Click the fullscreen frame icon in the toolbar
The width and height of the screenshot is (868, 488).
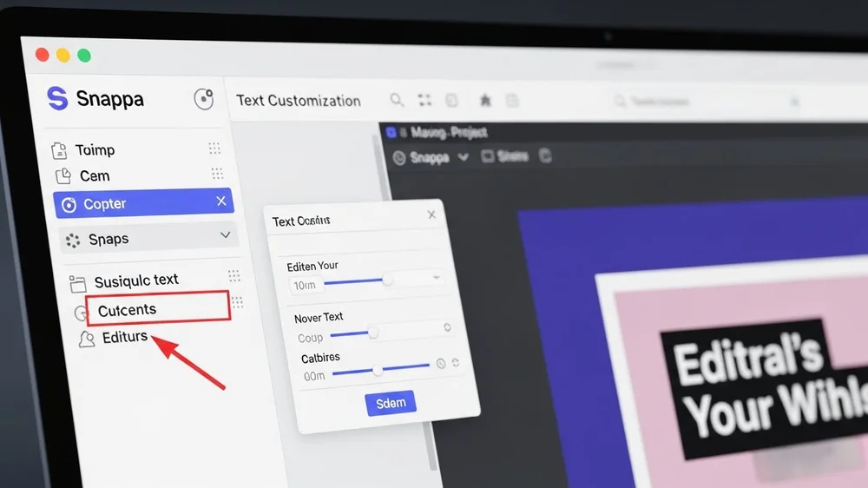[424, 100]
